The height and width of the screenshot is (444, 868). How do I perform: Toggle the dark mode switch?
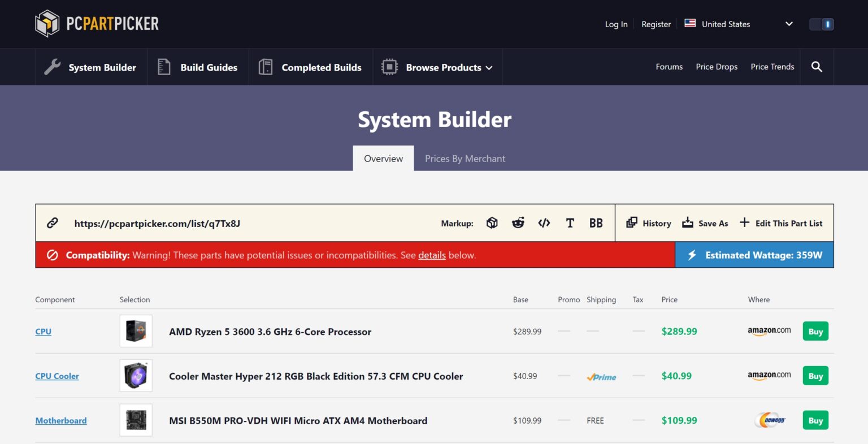(x=821, y=24)
